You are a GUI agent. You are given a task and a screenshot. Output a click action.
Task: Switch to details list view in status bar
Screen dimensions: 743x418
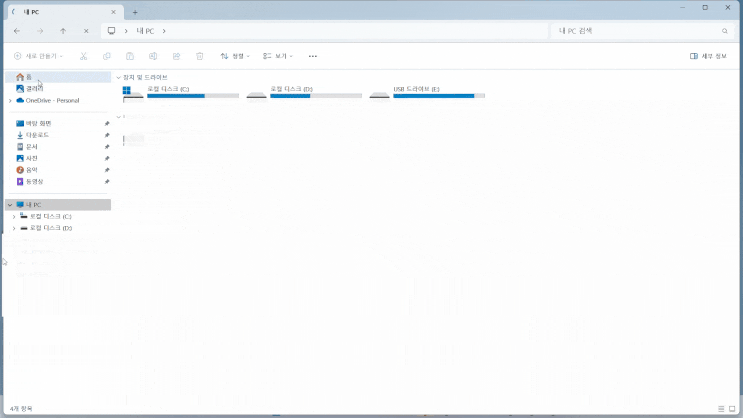721,409
